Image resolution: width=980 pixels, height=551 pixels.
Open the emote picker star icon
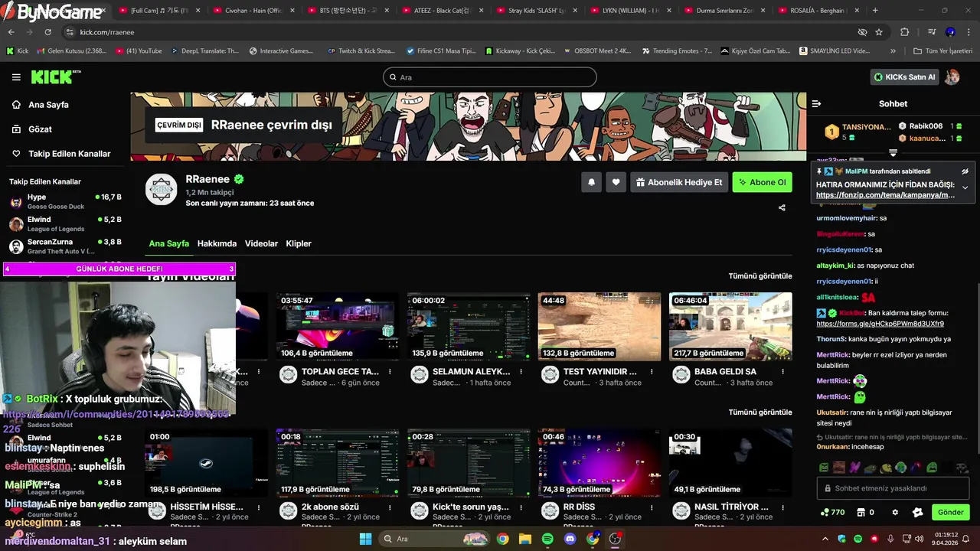(918, 512)
